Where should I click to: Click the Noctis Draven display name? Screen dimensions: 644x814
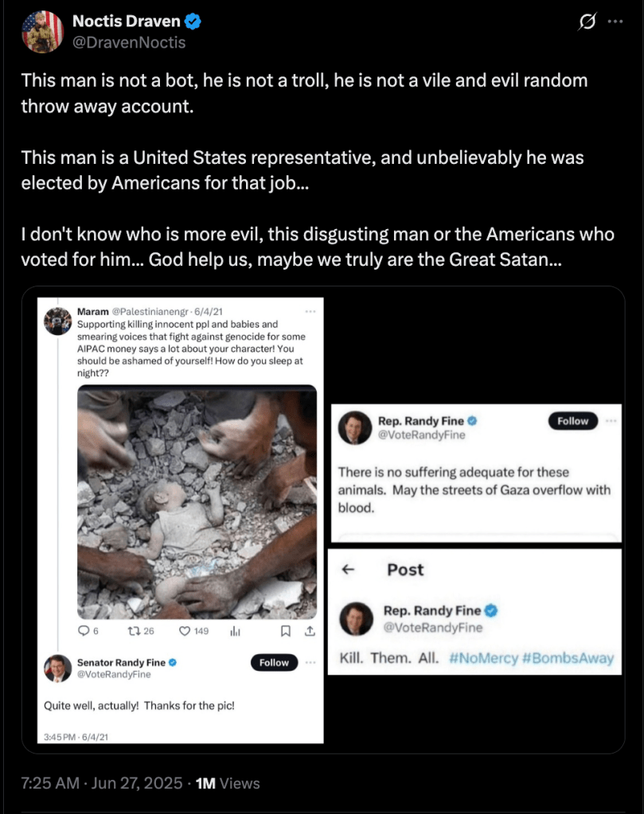pos(127,22)
